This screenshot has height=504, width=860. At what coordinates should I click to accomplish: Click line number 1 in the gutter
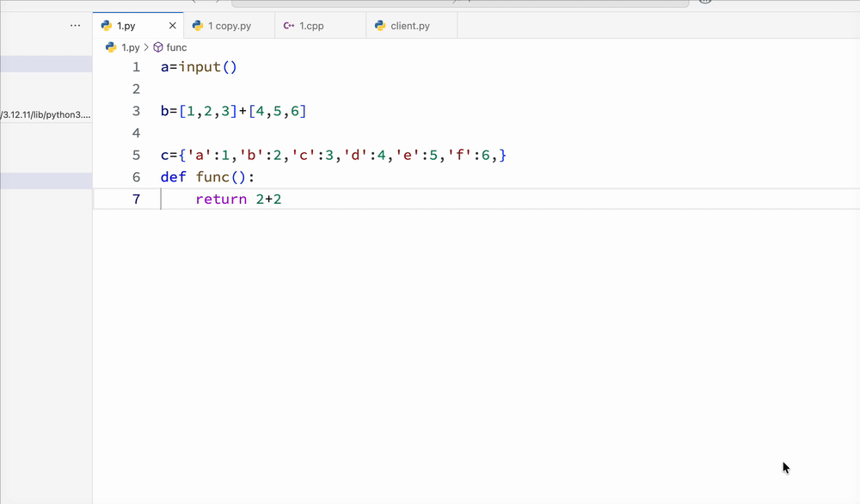(136, 67)
